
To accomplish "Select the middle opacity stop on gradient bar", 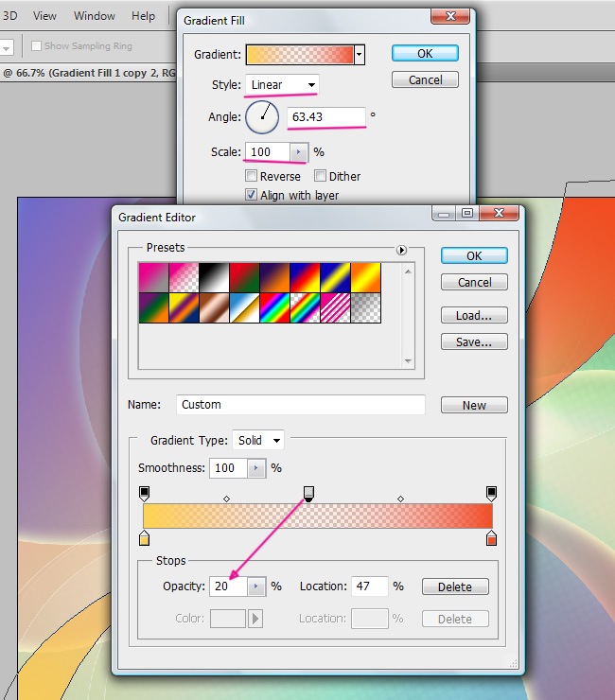I will tap(308, 493).
